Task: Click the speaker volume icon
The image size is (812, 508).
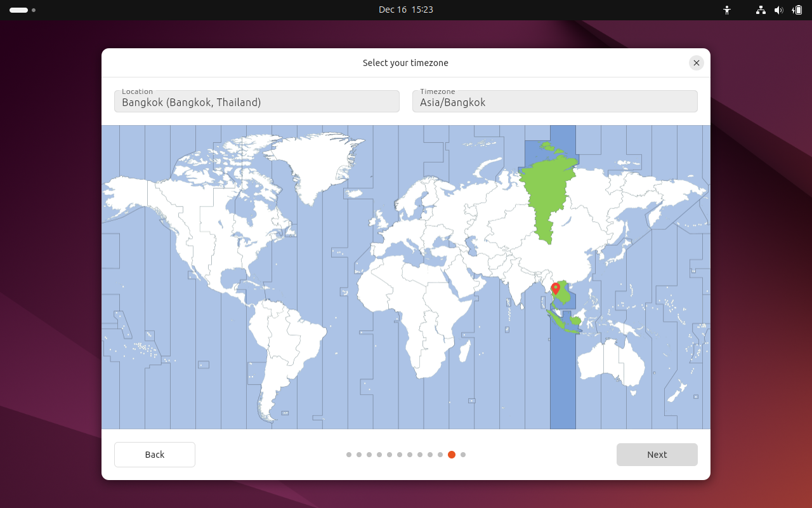Action: point(779,10)
